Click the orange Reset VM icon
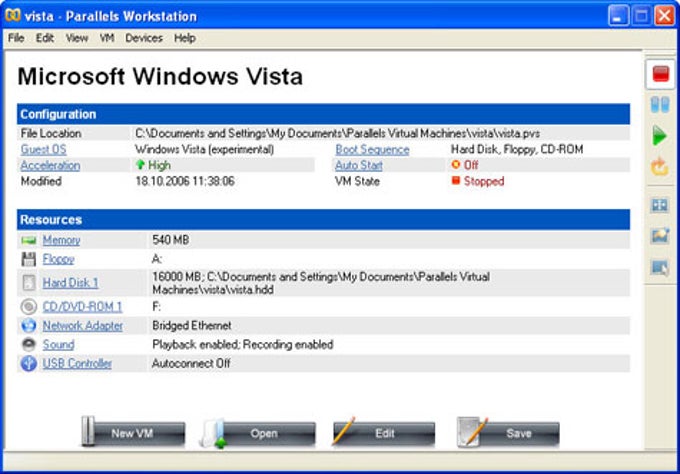Viewport: 680px width, 474px height. [660, 167]
